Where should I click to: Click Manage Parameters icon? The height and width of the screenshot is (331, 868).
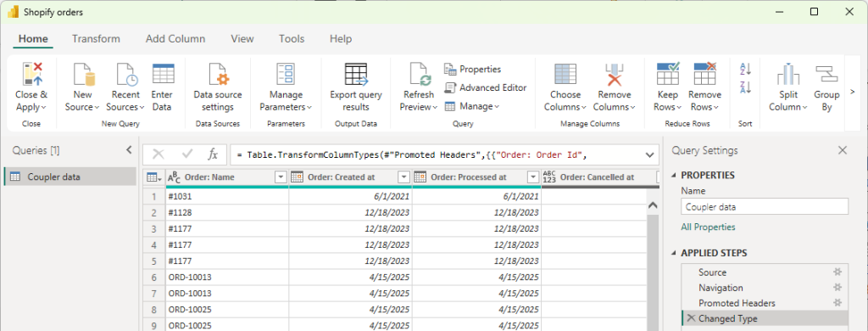286,75
